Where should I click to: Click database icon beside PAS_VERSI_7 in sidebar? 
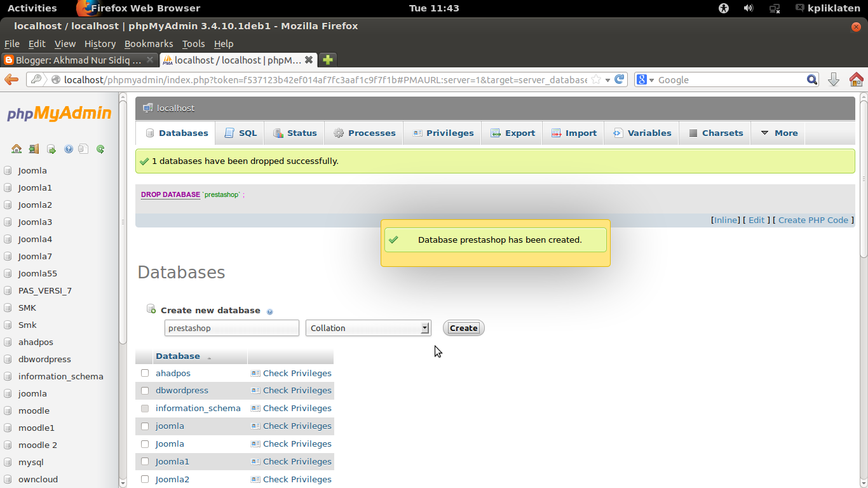pos(8,290)
